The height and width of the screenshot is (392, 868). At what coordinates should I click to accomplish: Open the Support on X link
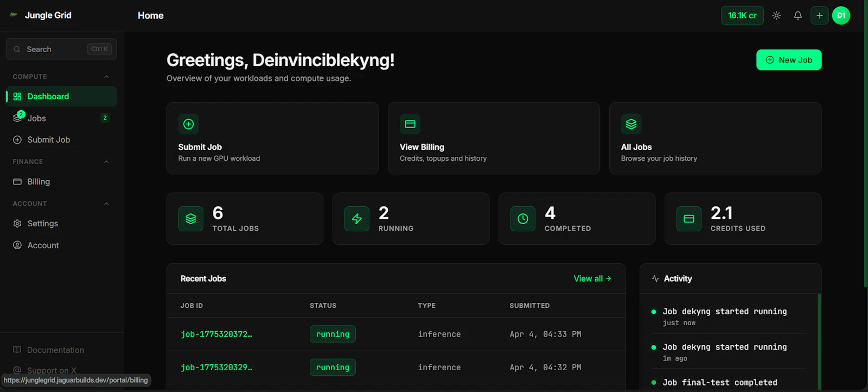point(52,370)
